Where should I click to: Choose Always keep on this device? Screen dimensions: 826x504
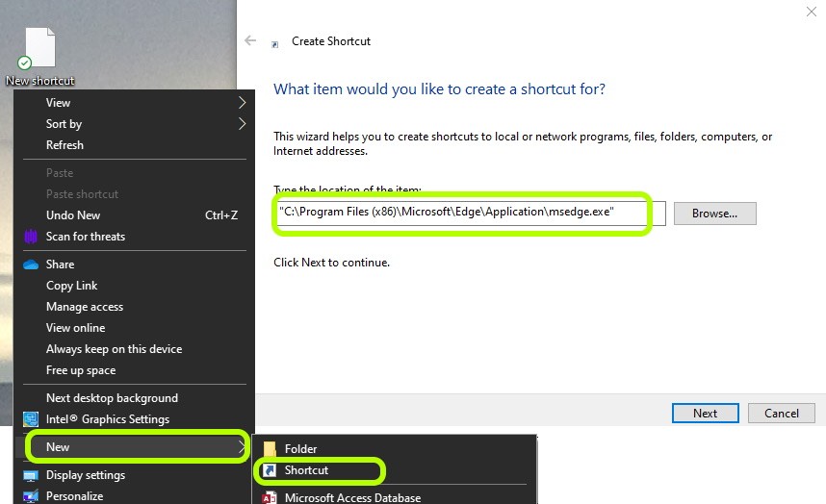click(x=114, y=349)
